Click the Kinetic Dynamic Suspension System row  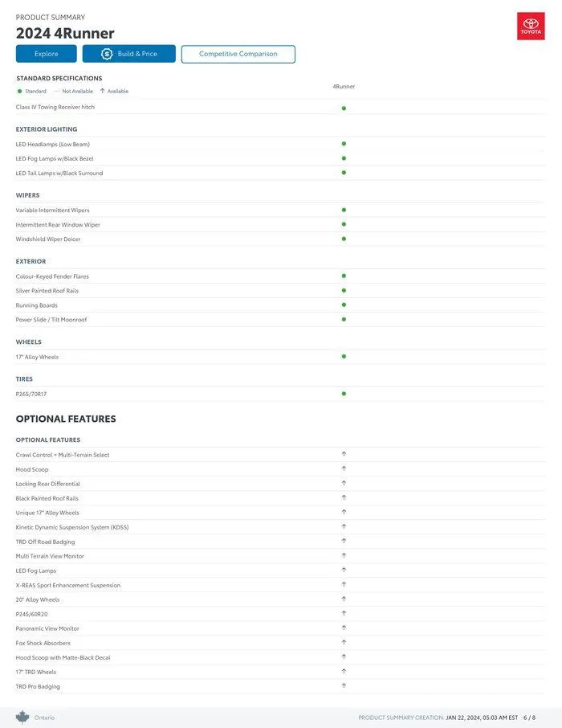click(x=72, y=527)
